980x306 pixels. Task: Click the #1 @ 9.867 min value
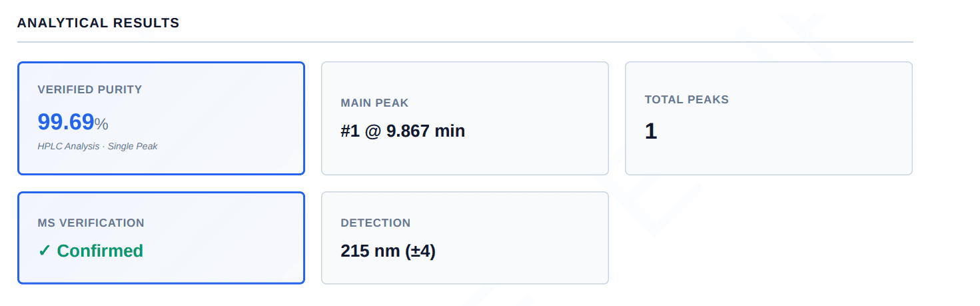tap(403, 131)
